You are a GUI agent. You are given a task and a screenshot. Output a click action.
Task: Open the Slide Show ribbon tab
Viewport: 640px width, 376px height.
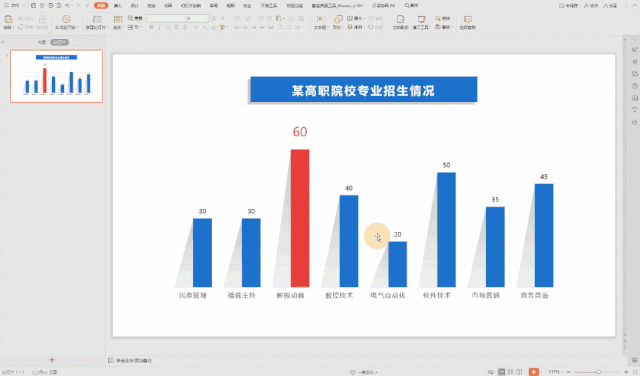191,6
